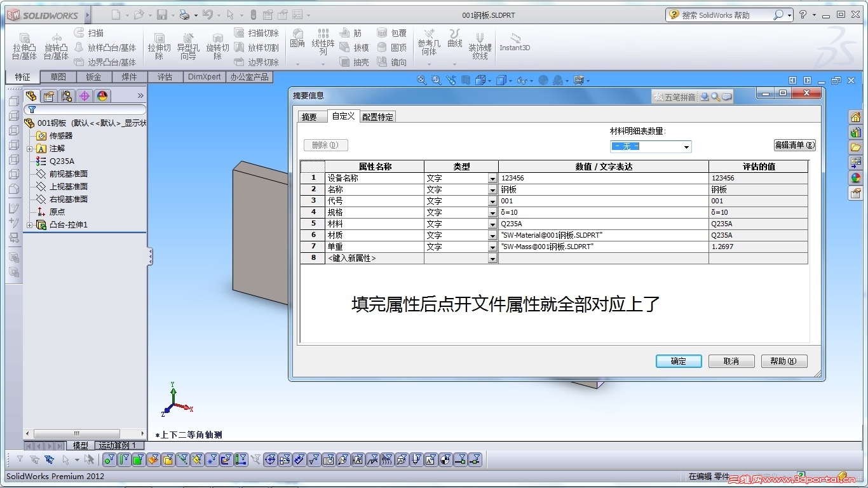The width and height of the screenshot is (868, 488).
Task: Select the 圆顶 dome tool
Action: pyautogui.click(x=391, y=48)
